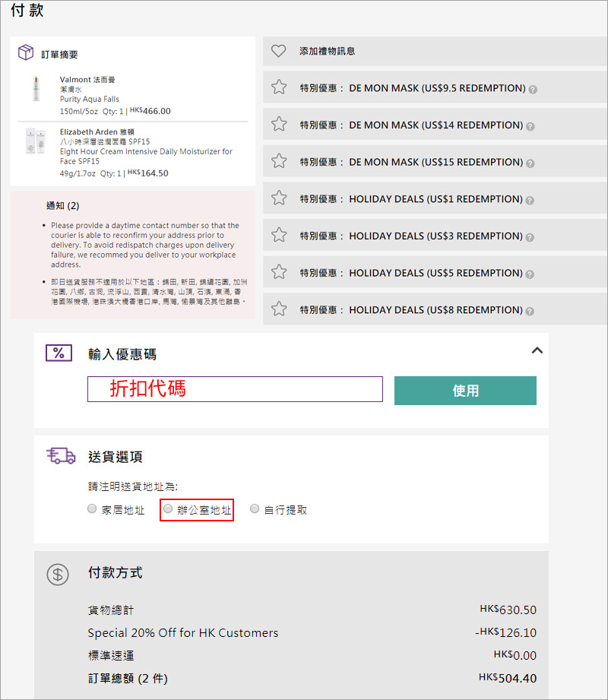This screenshot has width=608, height=700.
Task: Open the 添加禮物訊息 gift message row
Action: (x=328, y=51)
